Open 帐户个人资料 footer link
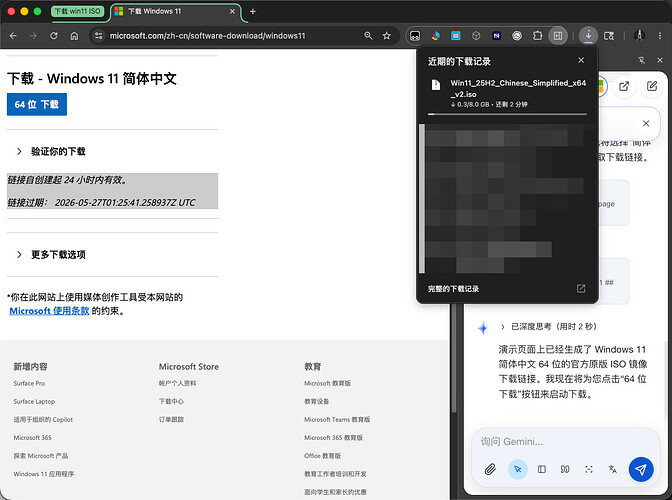The image size is (672, 500). (x=177, y=383)
